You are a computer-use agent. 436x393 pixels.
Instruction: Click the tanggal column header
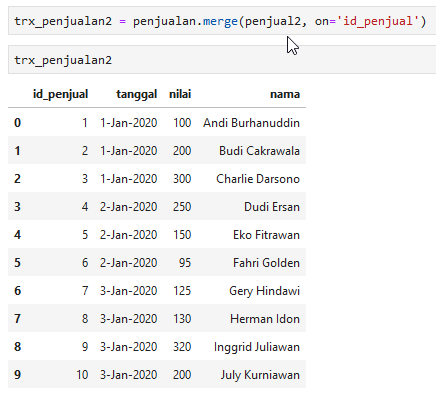coord(137,94)
